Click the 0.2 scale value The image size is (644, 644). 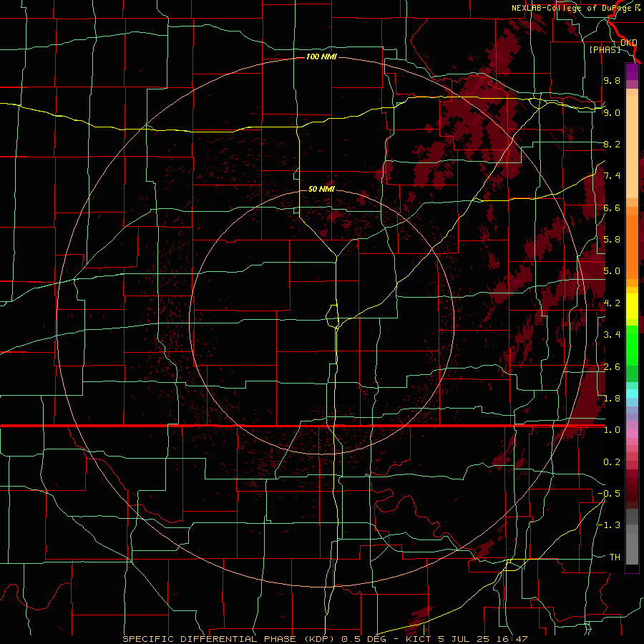(x=612, y=462)
